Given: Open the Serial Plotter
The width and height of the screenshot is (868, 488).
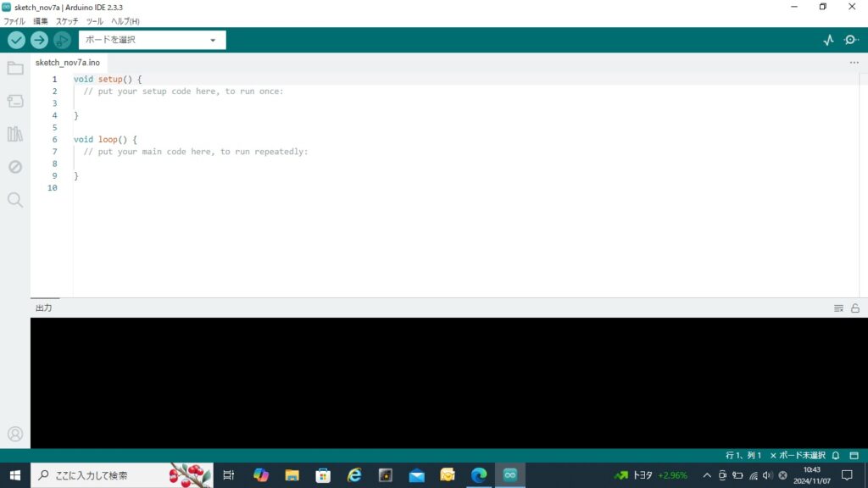Looking at the screenshot, I should (x=828, y=40).
